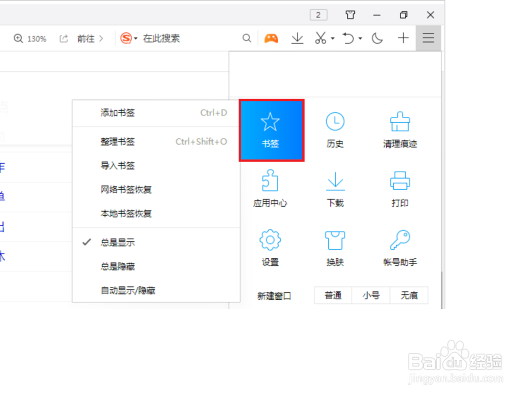The width and height of the screenshot is (532, 397).
Task: Choose the checked 总是显示 option
Action: [156, 242]
